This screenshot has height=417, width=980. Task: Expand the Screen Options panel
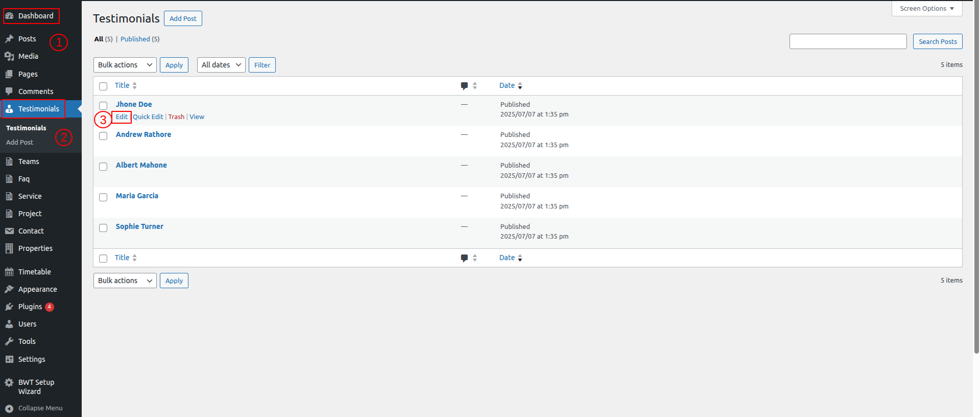pyautogui.click(x=926, y=9)
